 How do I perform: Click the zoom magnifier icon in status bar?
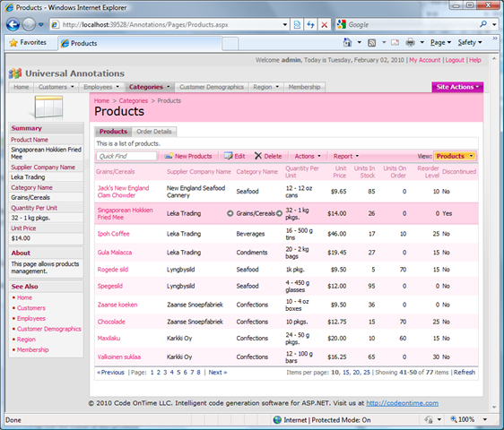pyautogui.click(x=454, y=419)
